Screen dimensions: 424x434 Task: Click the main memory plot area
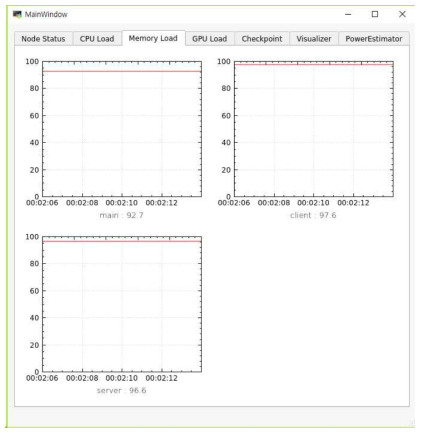[122, 129]
